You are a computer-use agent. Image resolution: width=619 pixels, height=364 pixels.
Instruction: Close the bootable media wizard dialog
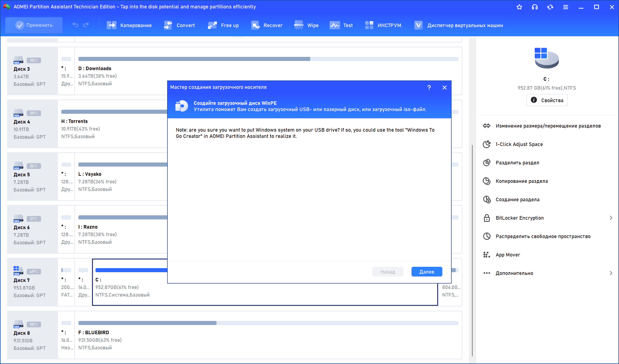tap(445, 87)
